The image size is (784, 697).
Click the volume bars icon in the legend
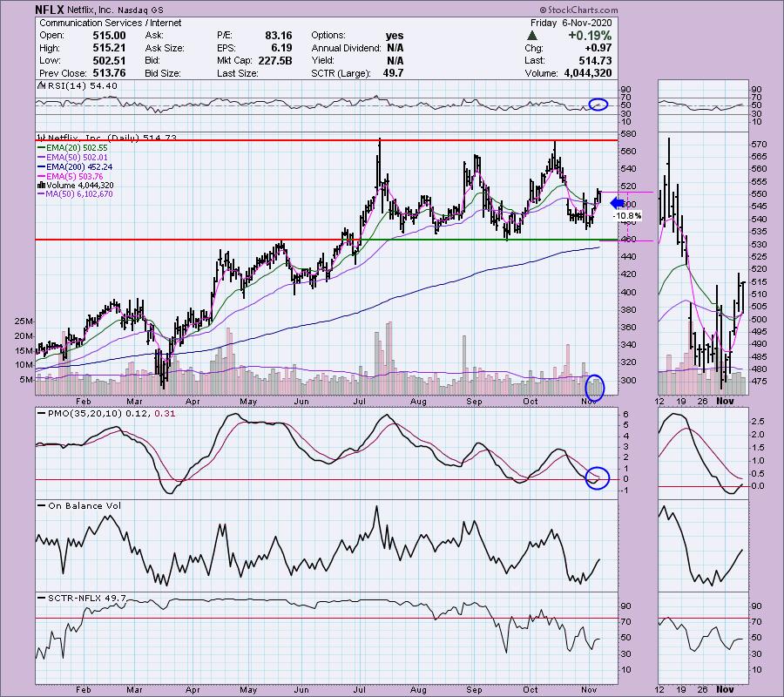pyautogui.click(x=42, y=185)
